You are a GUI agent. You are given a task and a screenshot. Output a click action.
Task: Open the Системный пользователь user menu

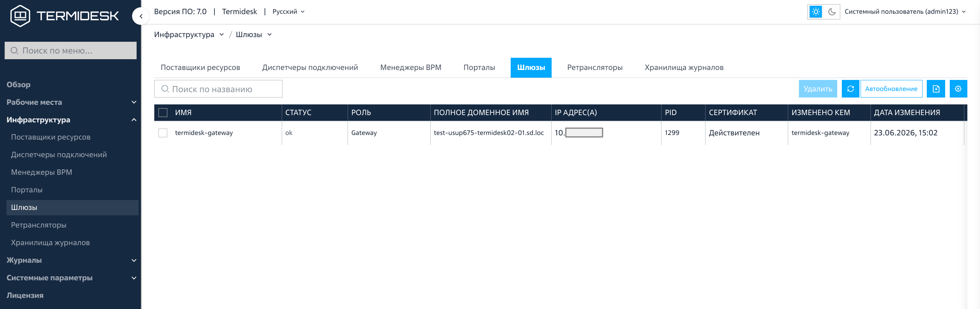pos(905,12)
